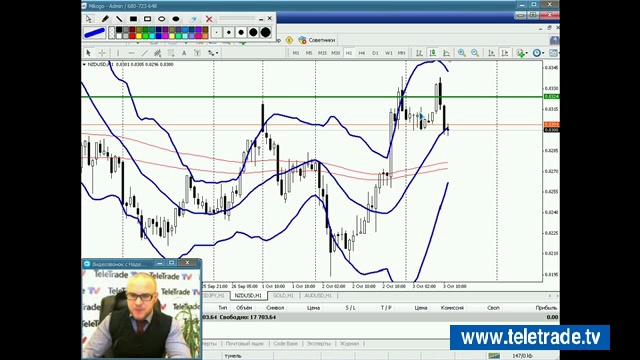This screenshot has height=360, width=640.
Task: Select the Fibonacci retracement tool
Action: [171, 53]
